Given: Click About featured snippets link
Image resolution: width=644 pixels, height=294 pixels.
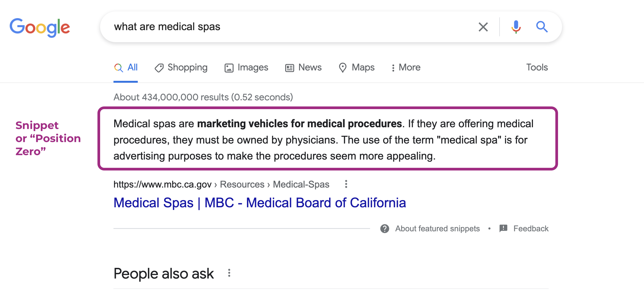Looking at the screenshot, I should [x=437, y=229].
